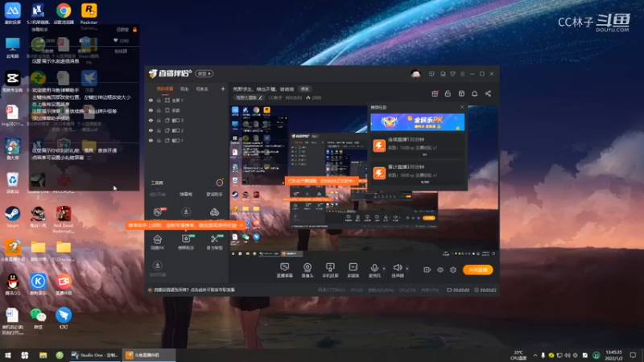The height and width of the screenshot is (362, 644).
Task: Switch to the third scene tab
Action: [x=202, y=88]
